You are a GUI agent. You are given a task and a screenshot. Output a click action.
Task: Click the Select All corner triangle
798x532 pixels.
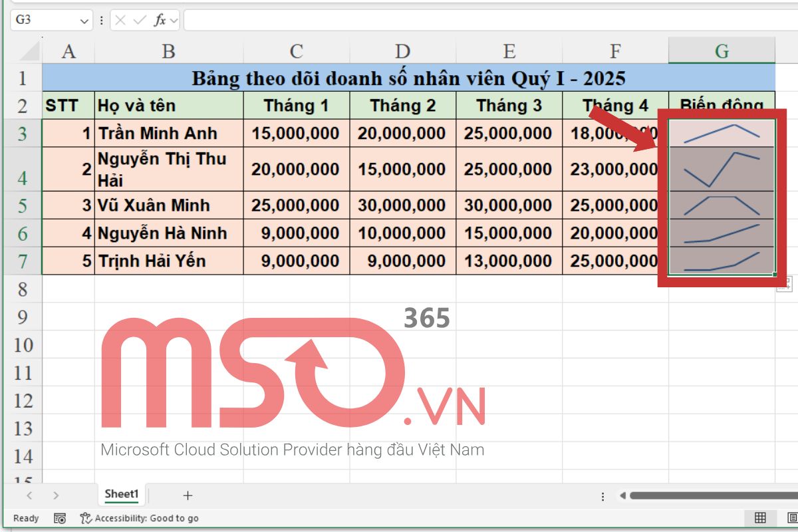pos(30,51)
